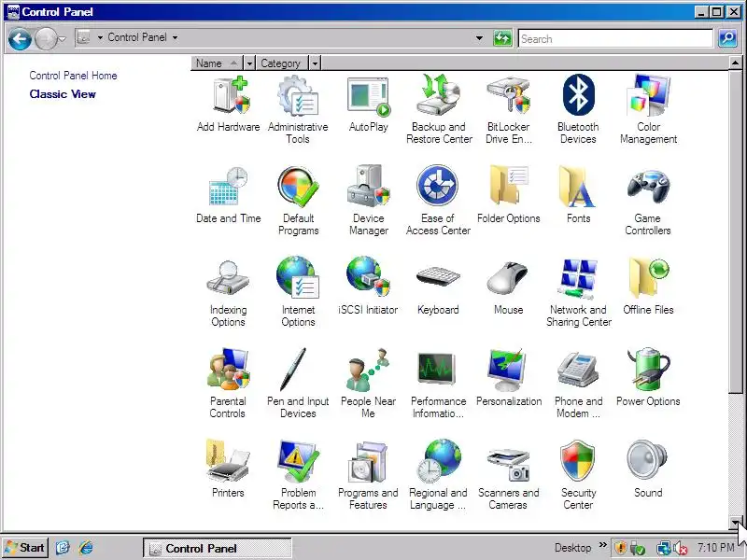Click the volume tray icon
747x560 pixels.
coord(681,549)
